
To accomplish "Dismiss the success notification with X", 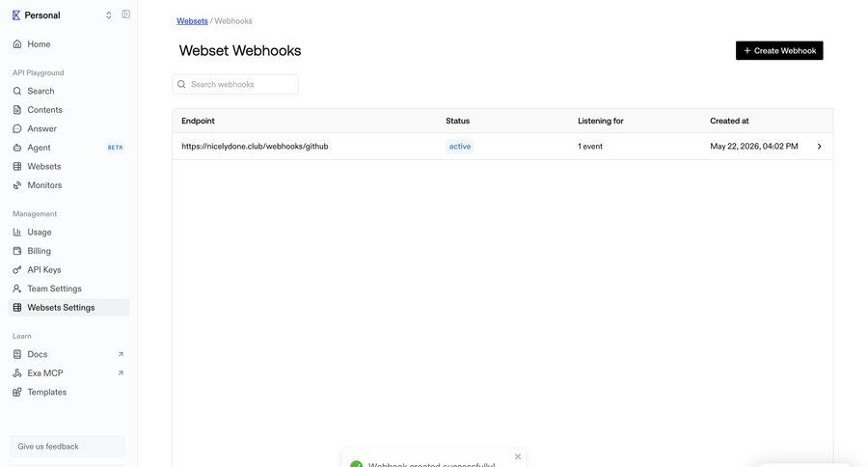I will coord(518,456).
